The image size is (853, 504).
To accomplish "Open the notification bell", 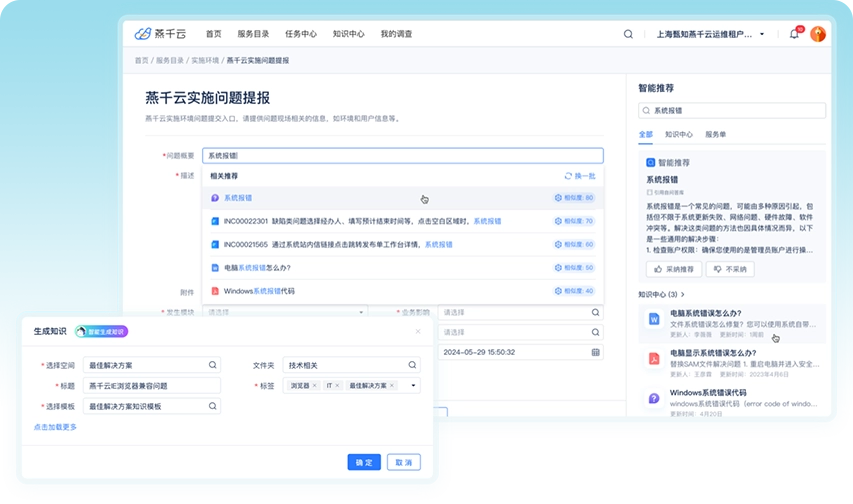I will point(794,34).
